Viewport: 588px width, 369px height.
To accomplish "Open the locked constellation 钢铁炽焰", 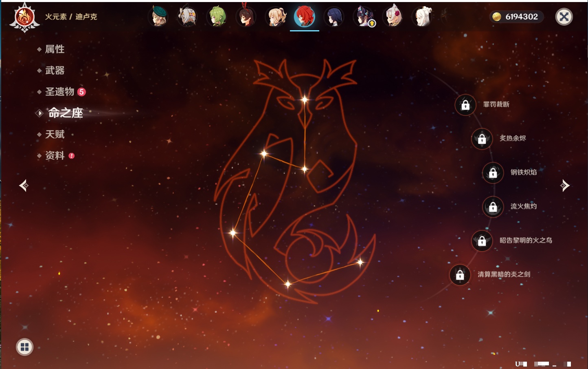I will coord(493,173).
